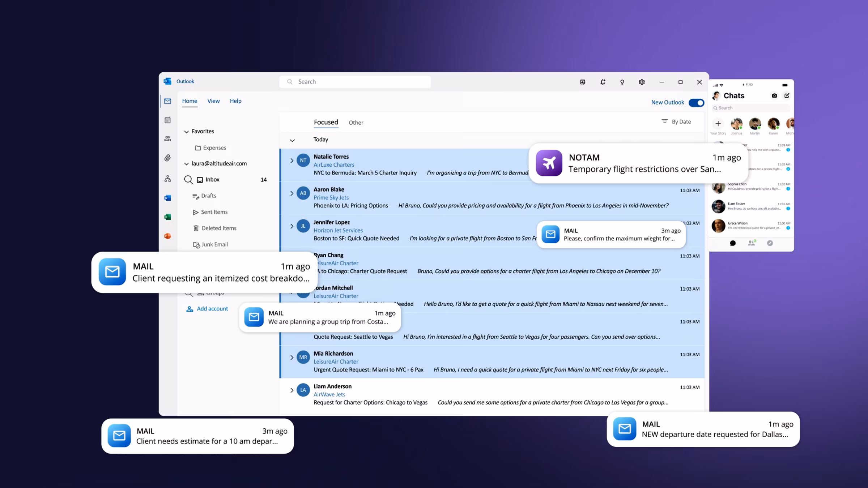Open Martin's story thumbnail

point(755,124)
